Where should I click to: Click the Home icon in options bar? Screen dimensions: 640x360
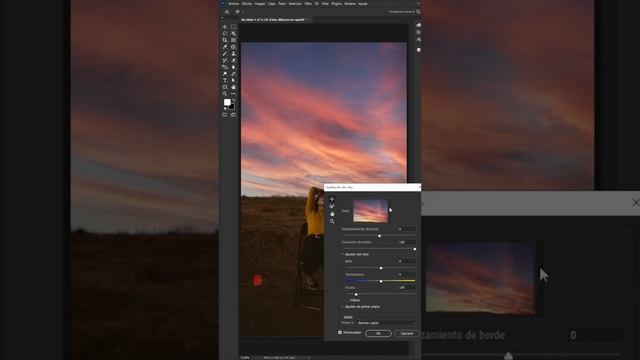click(x=227, y=12)
